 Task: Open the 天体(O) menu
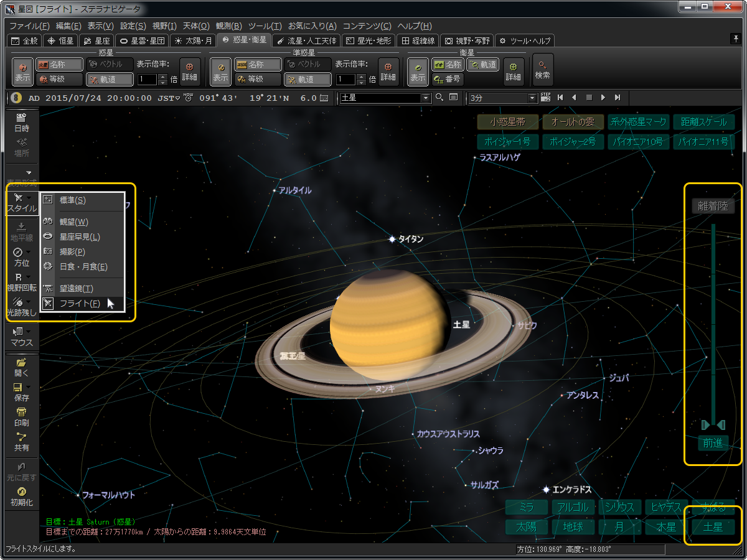click(195, 26)
